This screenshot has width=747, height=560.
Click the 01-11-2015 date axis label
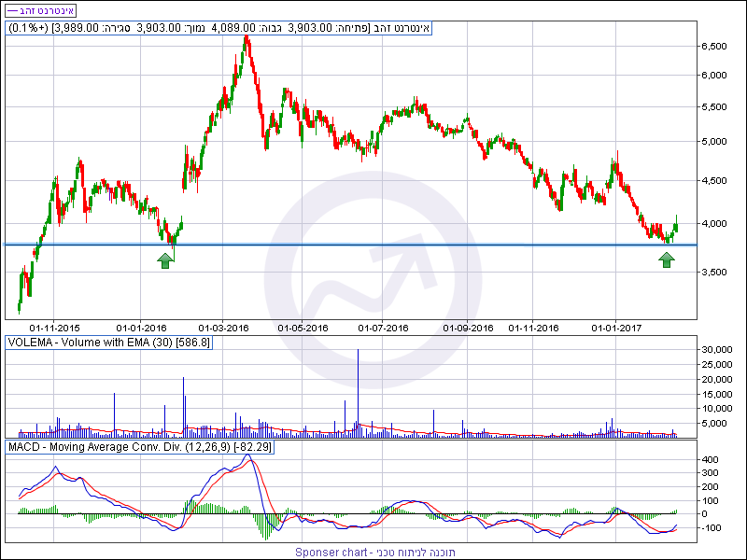54,328
